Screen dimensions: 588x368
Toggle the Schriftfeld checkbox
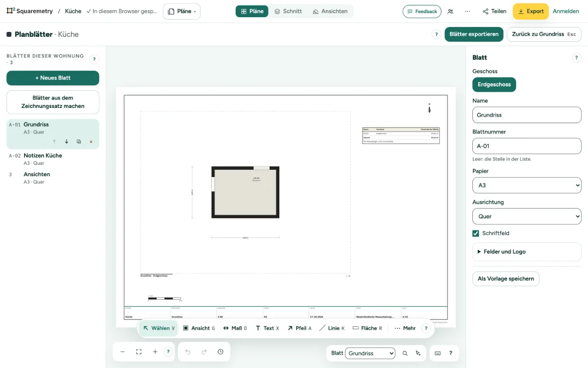point(476,233)
